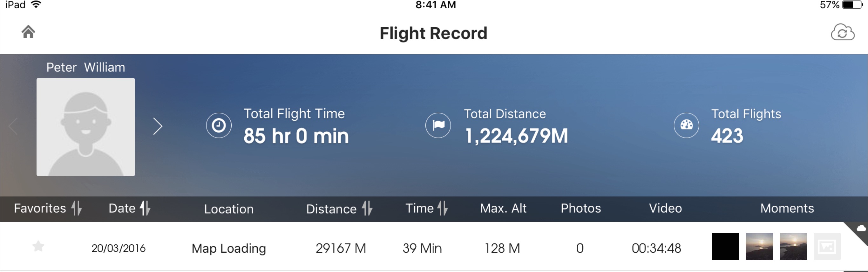Favorite the 20/03/2016 flight with star
Screen dimensions: 868x272
(x=38, y=246)
